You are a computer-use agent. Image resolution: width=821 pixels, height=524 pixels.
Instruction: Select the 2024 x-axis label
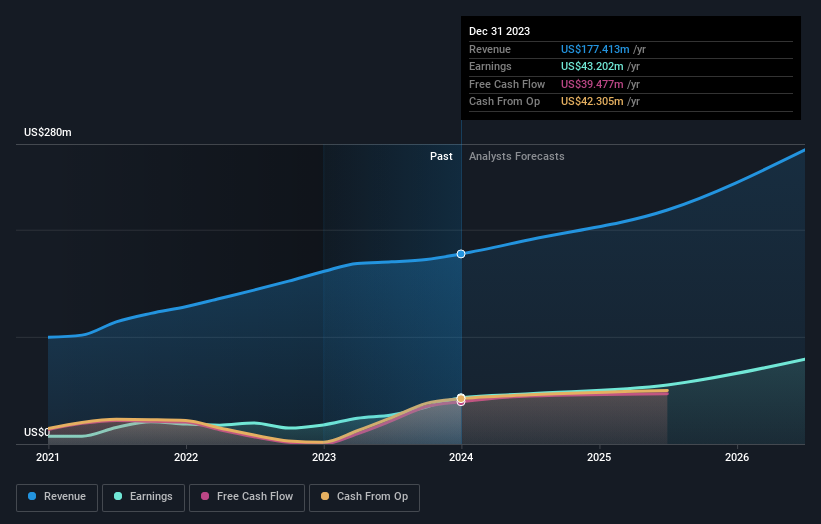pos(461,457)
